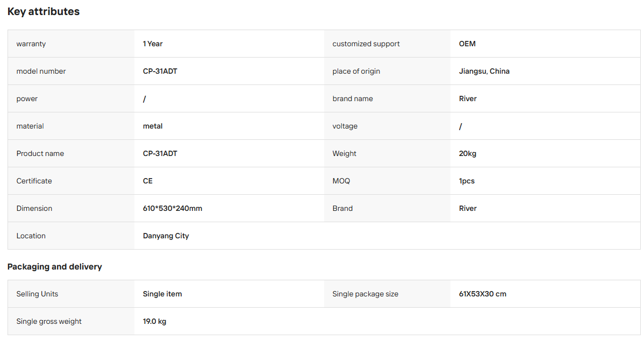Click the Packaging and delivery heading
644x340 pixels.
click(x=55, y=267)
